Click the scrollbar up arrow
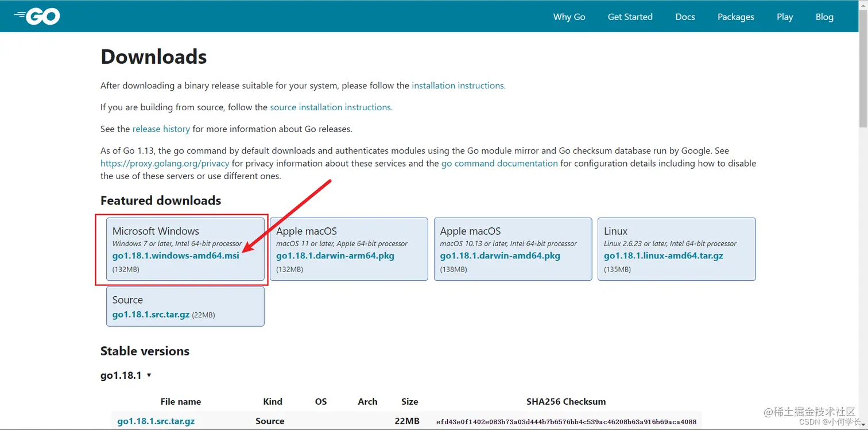The width and height of the screenshot is (868, 430). 863,5
